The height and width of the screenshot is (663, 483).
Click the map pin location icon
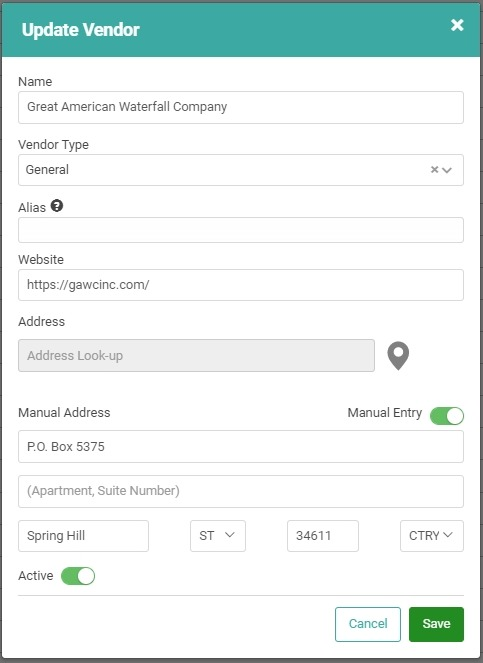398,356
